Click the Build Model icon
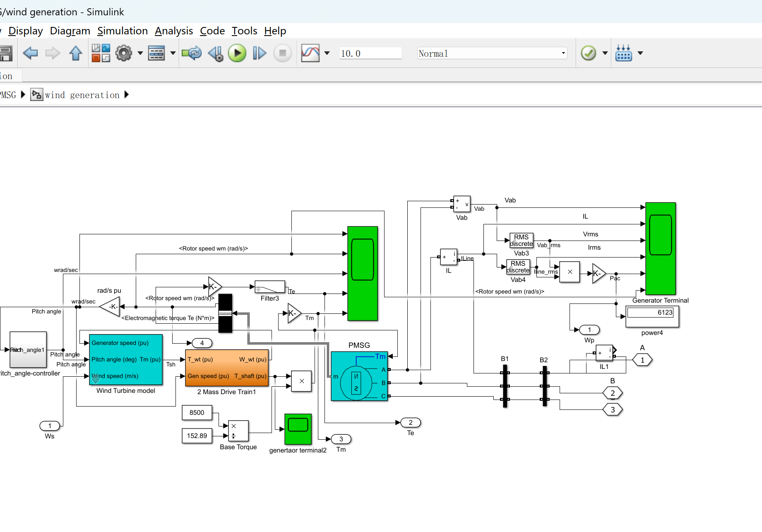Image resolution: width=762 pixels, height=532 pixels. [x=624, y=53]
